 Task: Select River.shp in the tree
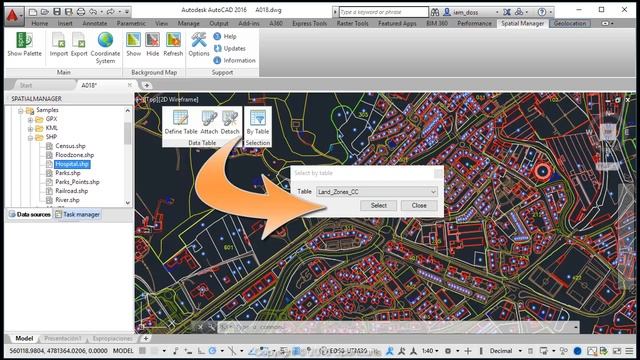click(x=67, y=200)
